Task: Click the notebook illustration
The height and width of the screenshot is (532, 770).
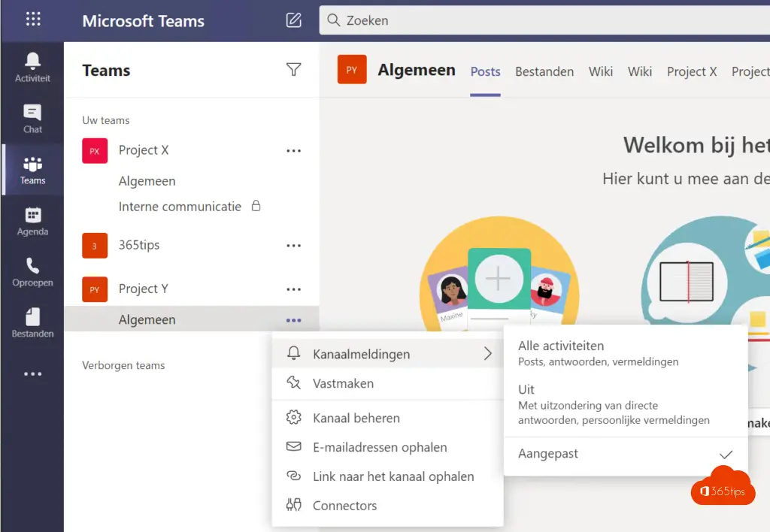Action: (687, 282)
